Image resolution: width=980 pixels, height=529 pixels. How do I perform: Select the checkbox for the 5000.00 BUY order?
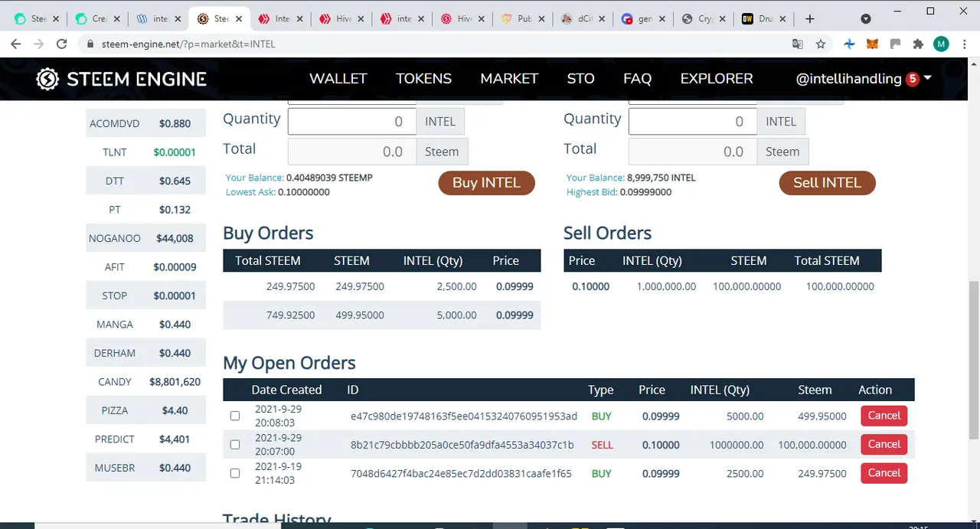(x=235, y=416)
